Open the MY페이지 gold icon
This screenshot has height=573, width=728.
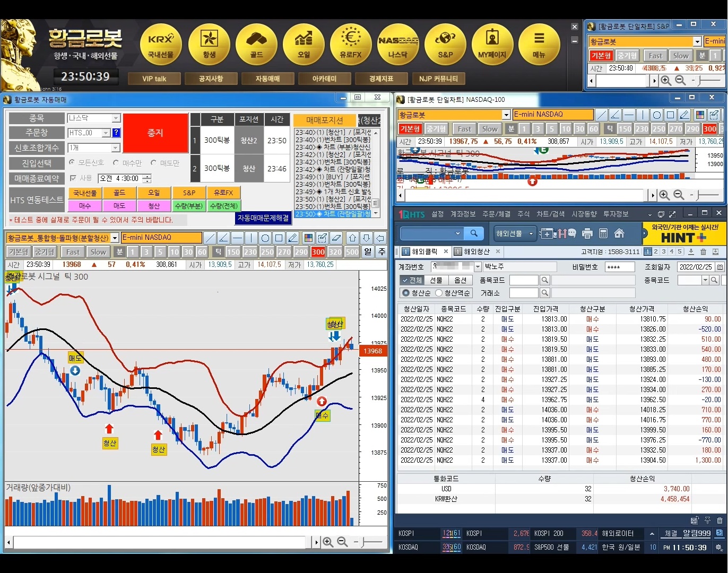click(492, 45)
